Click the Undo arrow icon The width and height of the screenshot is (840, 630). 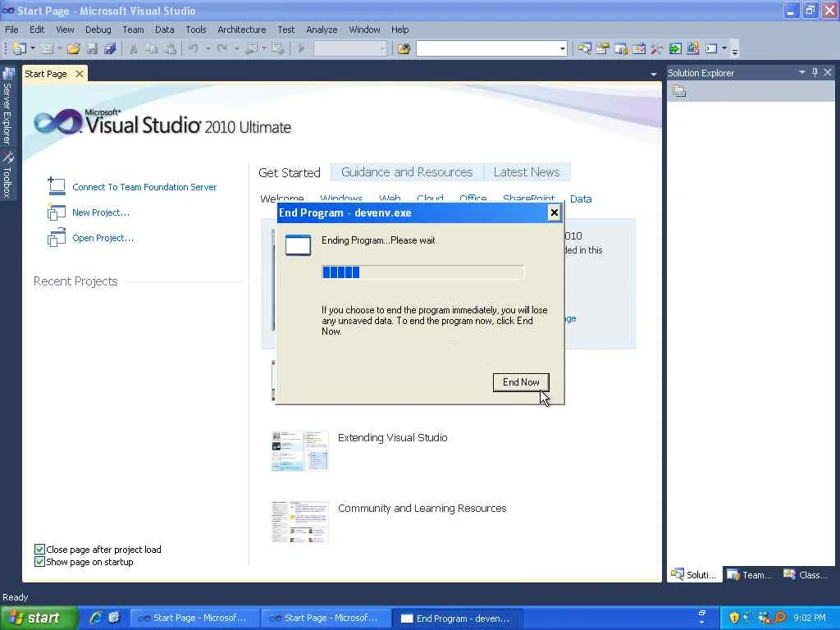(194, 48)
